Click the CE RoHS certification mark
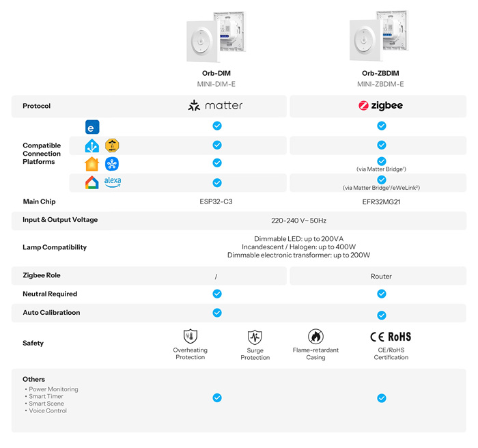 pyautogui.click(x=391, y=337)
